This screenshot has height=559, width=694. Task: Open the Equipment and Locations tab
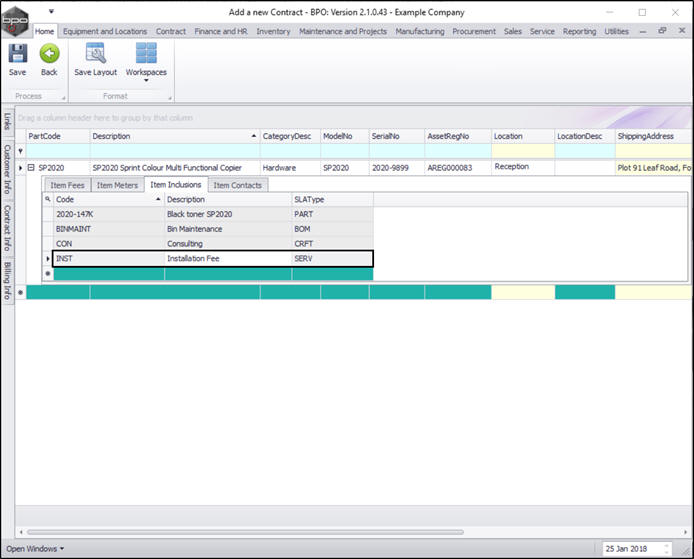[105, 31]
